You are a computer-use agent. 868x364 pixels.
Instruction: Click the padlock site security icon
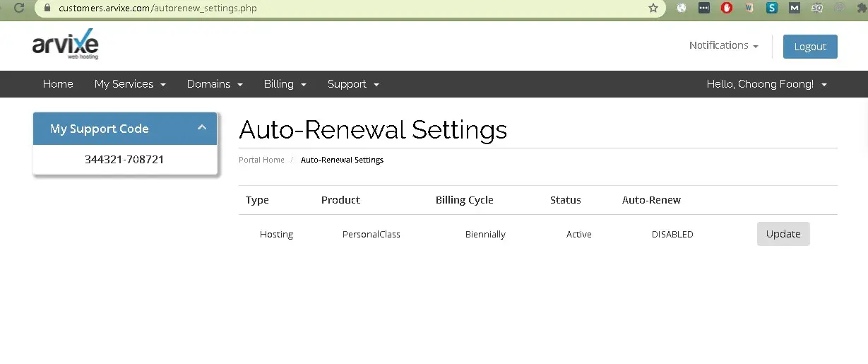pos(48,8)
